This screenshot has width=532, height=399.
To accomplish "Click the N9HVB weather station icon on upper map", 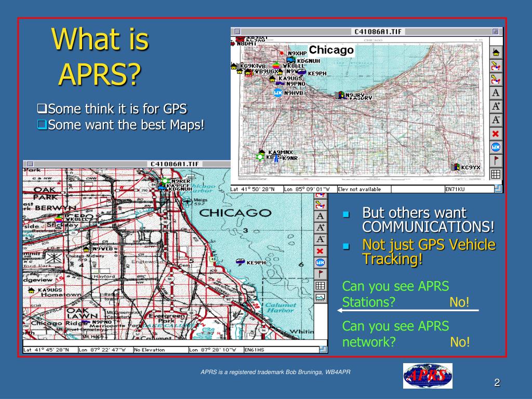I will point(278,92).
